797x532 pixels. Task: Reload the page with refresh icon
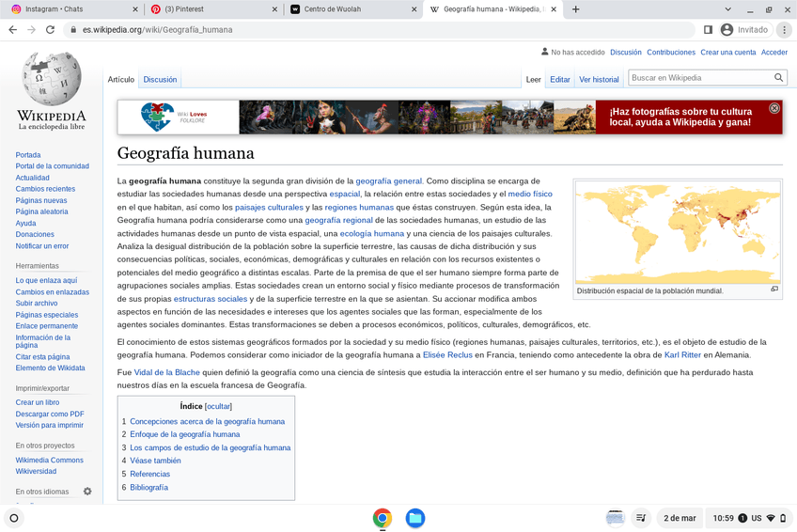point(50,30)
